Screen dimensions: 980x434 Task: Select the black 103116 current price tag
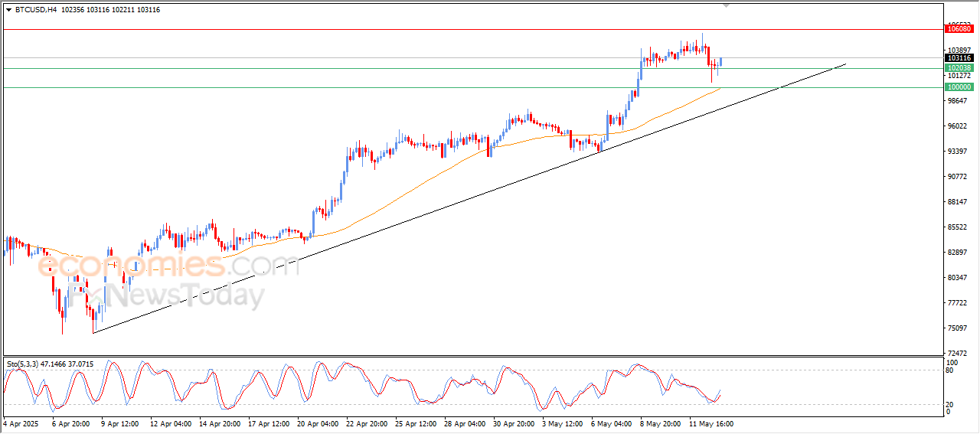point(959,58)
